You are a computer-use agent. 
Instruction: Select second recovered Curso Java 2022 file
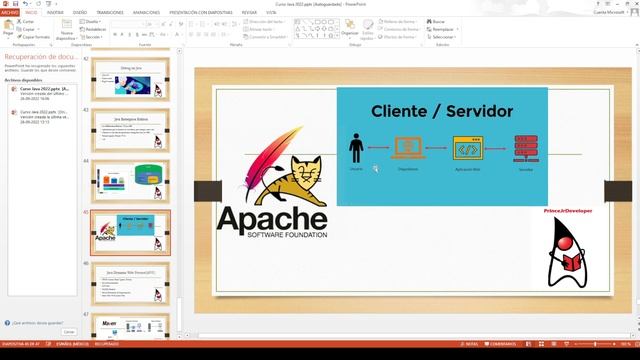pos(42,116)
